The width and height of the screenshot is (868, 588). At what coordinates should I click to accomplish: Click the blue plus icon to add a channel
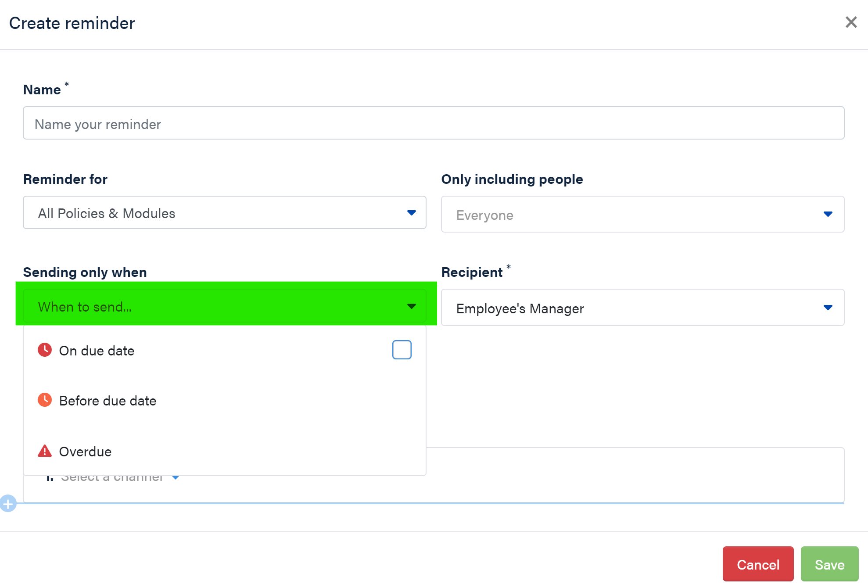click(x=8, y=503)
